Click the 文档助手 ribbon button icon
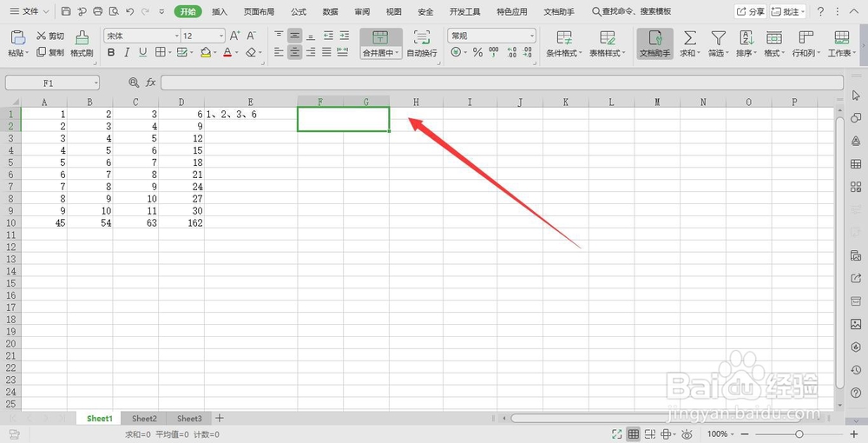Image resolution: width=868 pixels, height=443 pixels. tap(654, 38)
